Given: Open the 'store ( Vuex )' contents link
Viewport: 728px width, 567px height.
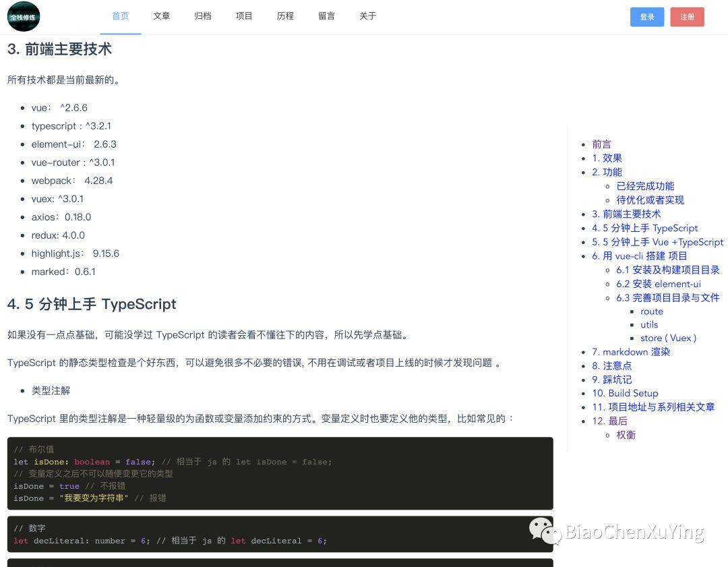Looking at the screenshot, I should (x=668, y=338).
